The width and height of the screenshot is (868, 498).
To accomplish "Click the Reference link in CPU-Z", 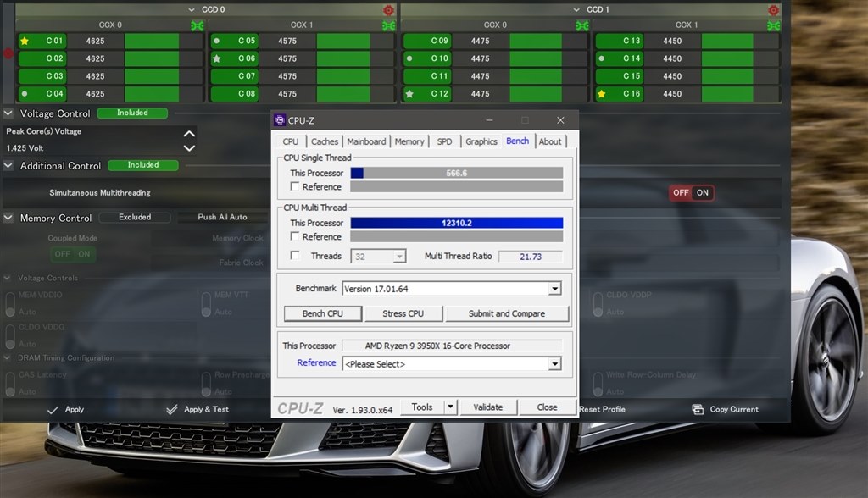I will coord(316,363).
